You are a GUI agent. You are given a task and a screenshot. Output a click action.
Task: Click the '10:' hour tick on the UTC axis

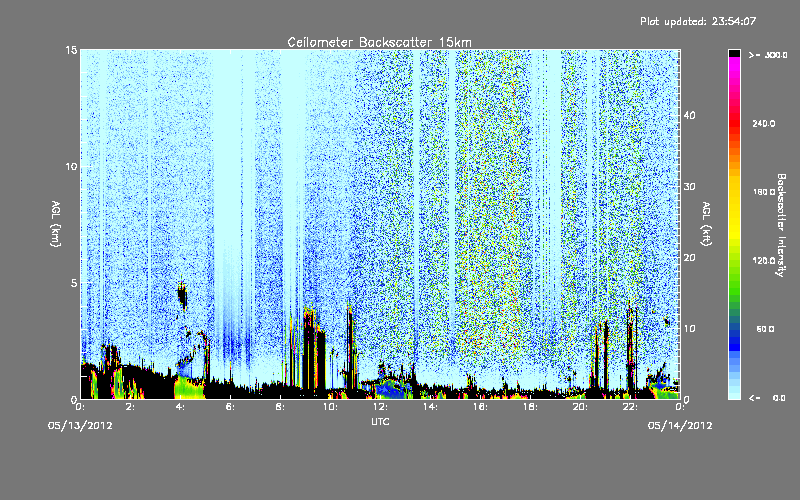point(330,407)
